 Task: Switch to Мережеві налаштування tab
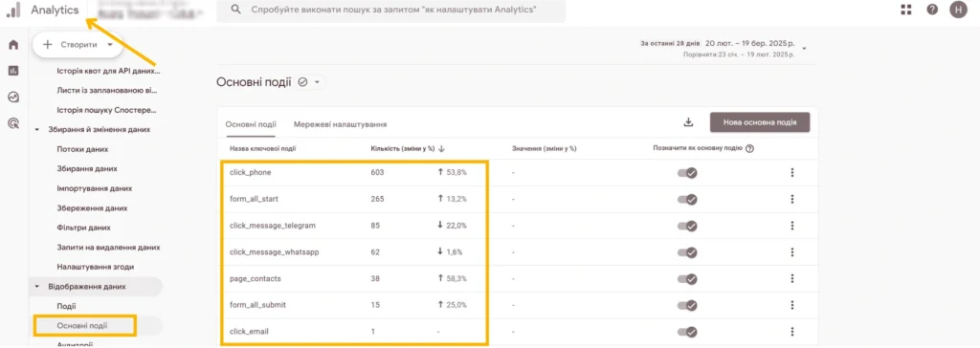click(340, 124)
